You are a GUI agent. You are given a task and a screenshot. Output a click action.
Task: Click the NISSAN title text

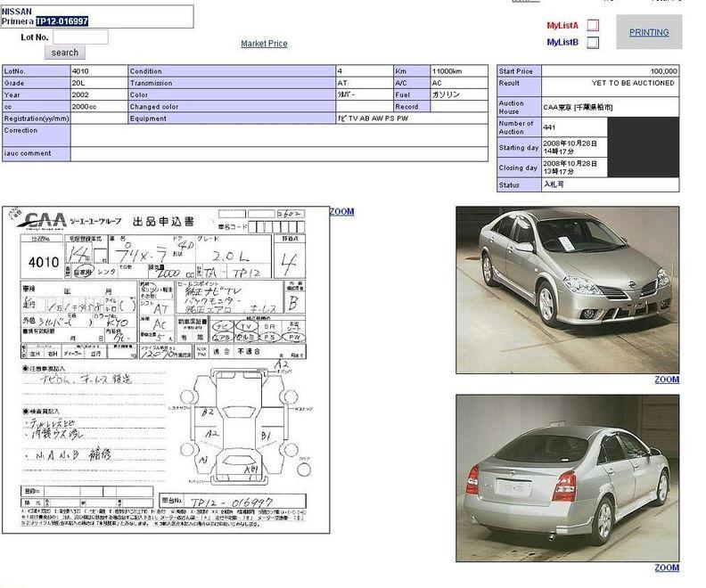[x=17, y=12]
